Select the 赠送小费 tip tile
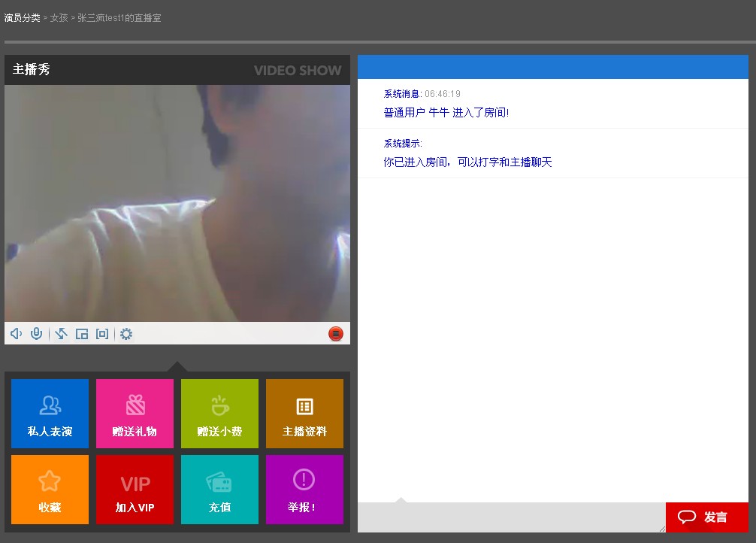The height and width of the screenshot is (543, 756). [x=219, y=414]
